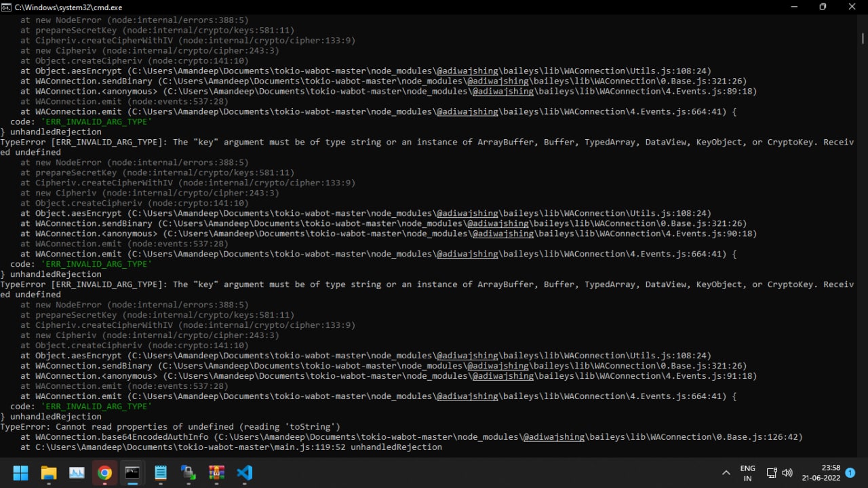Click the stack line ending 4.Events.js:89:18
Image resolution: width=868 pixels, height=488 pixels.
(389, 91)
